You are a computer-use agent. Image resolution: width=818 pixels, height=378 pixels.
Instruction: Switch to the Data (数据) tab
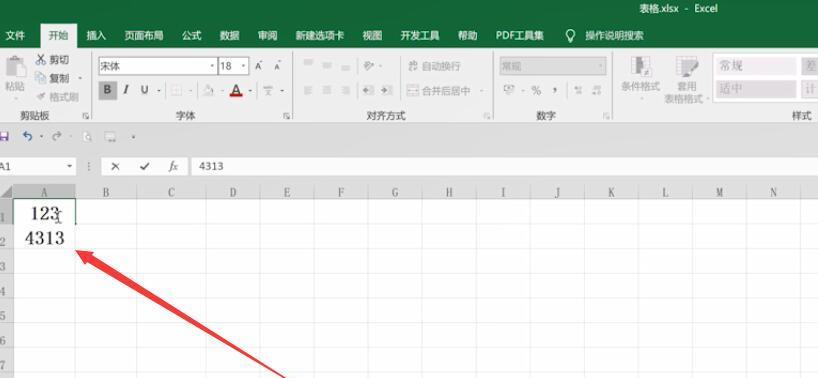click(x=230, y=35)
